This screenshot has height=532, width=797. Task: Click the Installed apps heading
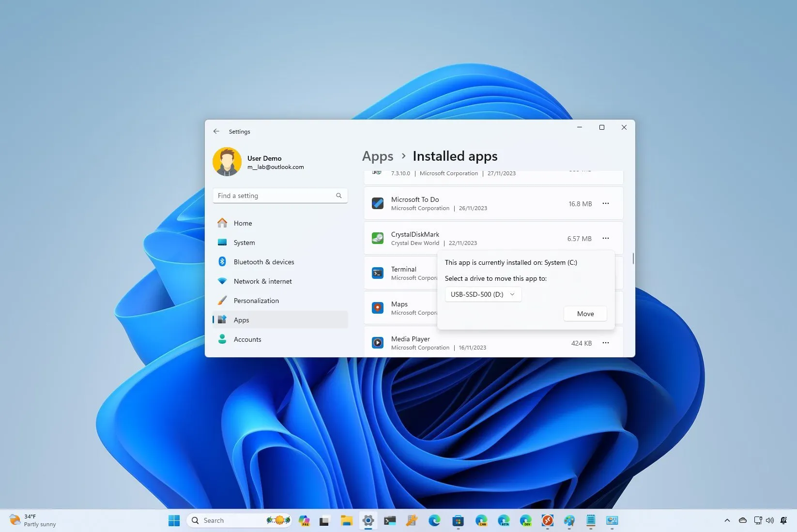click(455, 156)
